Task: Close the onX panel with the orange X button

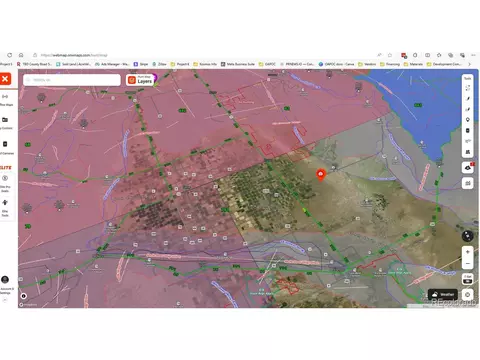Action: click(5, 79)
